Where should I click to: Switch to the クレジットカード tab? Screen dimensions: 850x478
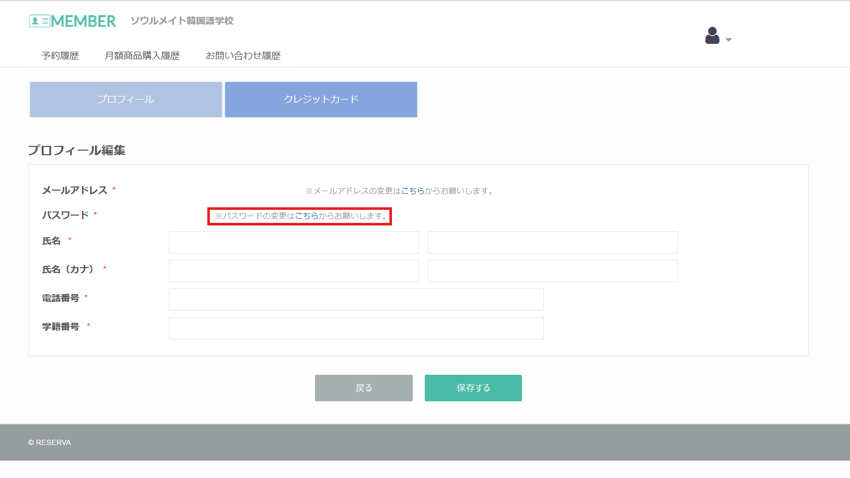(x=321, y=100)
